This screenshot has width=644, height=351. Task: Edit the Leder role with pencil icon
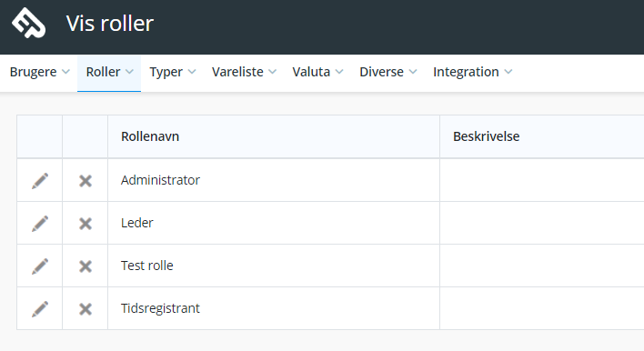point(40,224)
